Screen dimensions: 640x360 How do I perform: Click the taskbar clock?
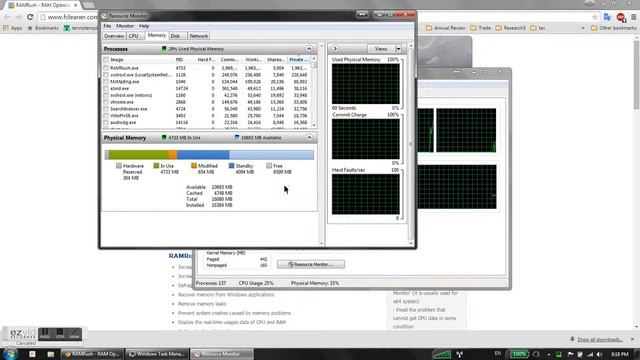[620, 354]
